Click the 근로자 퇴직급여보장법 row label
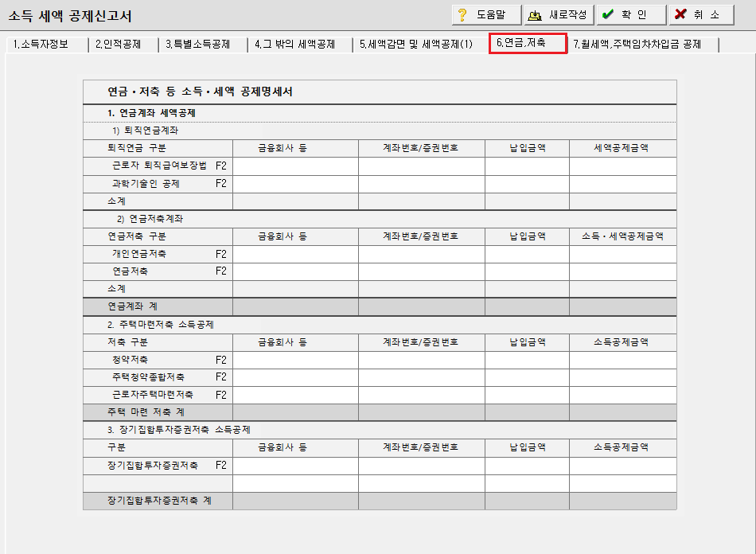The width and height of the screenshot is (756, 554). coord(159,166)
